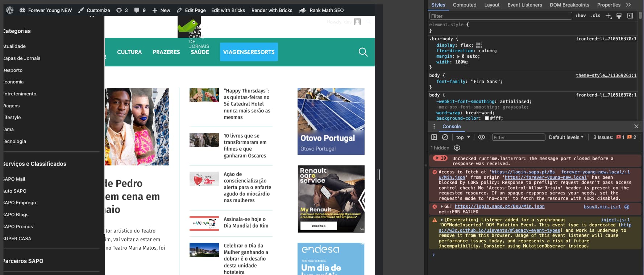644x275 pixels.
Task: Switch to the Styles tab
Action: click(x=438, y=5)
